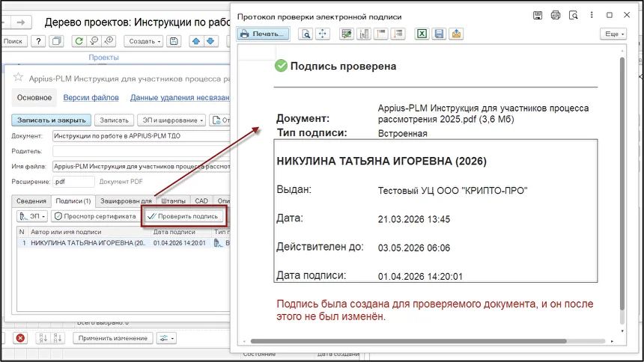The width and height of the screenshot is (644, 362).
Task: Click the red cancel X icon at bottom
Action: coord(20,338)
